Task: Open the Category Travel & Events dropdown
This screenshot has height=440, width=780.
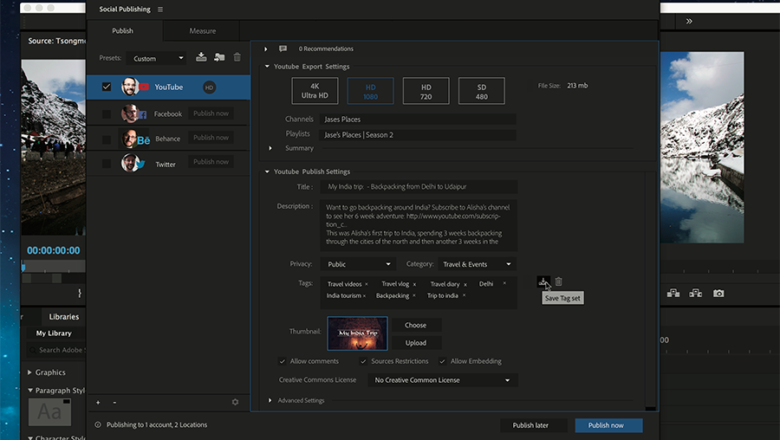Action: coord(477,264)
